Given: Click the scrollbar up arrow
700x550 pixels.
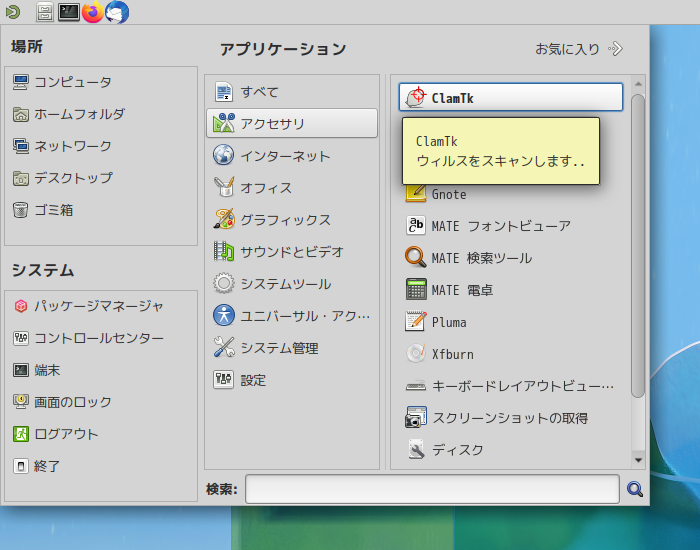Looking at the screenshot, I should [x=638, y=84].
